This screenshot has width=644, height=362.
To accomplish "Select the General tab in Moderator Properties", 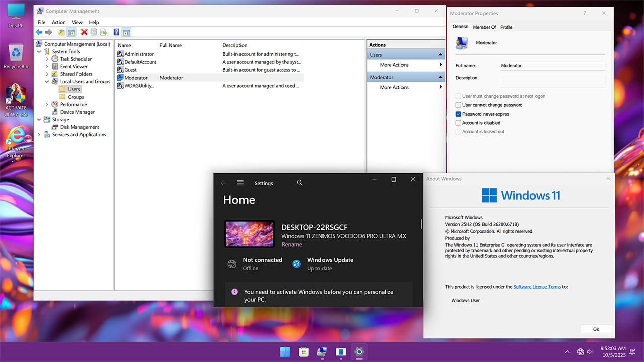I will click(460, 27).
